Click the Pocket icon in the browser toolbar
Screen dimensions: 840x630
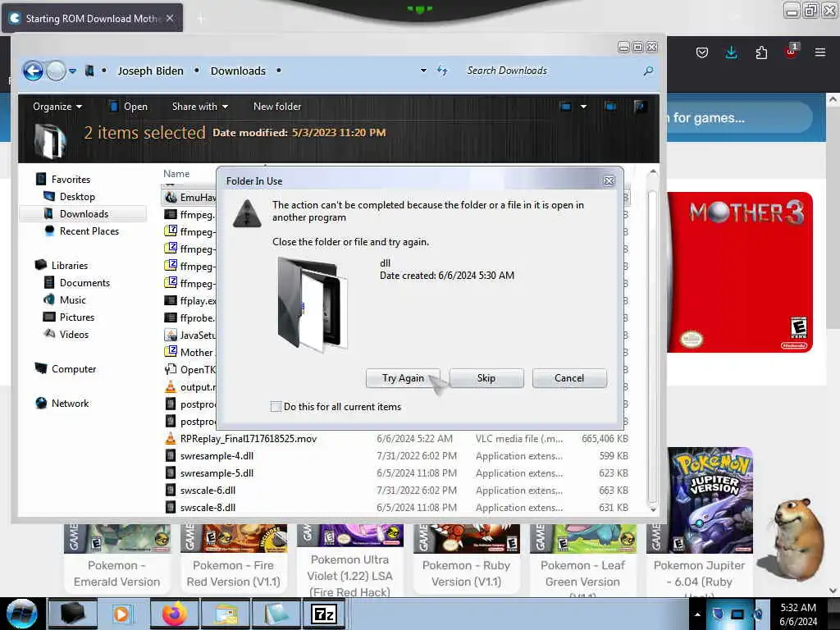click(x=702, y=52)
